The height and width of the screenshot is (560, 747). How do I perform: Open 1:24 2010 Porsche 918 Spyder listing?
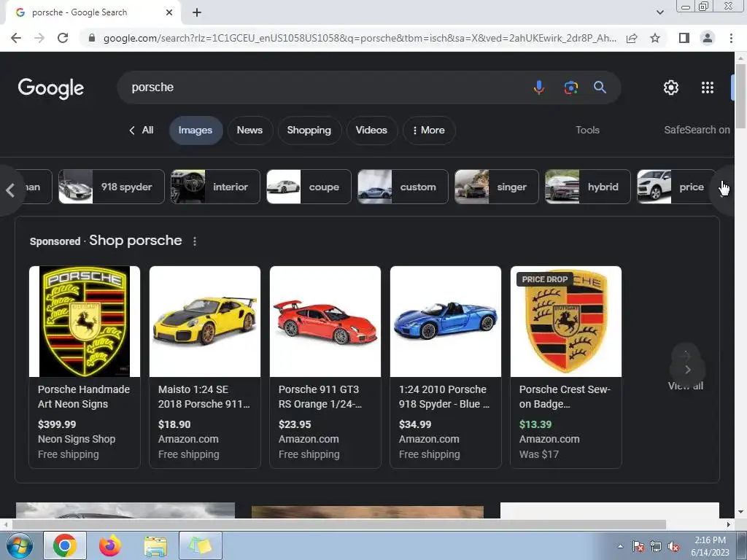point(444,397)
